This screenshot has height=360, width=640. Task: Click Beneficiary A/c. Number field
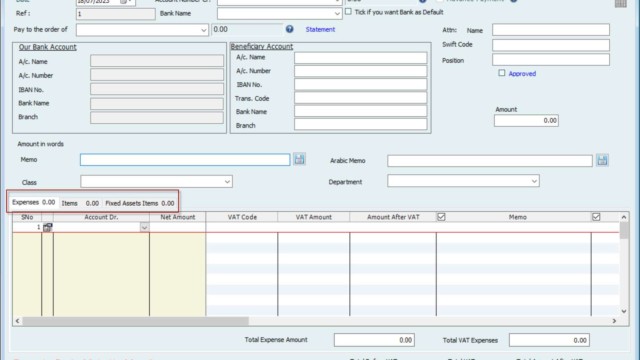pos(360,71)
